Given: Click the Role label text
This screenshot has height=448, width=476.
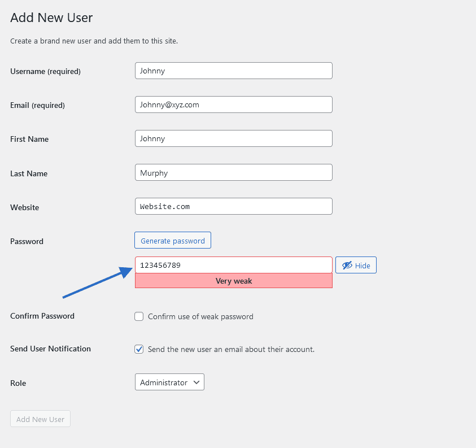Looking at the screenshot, I should tap(18, 383).
